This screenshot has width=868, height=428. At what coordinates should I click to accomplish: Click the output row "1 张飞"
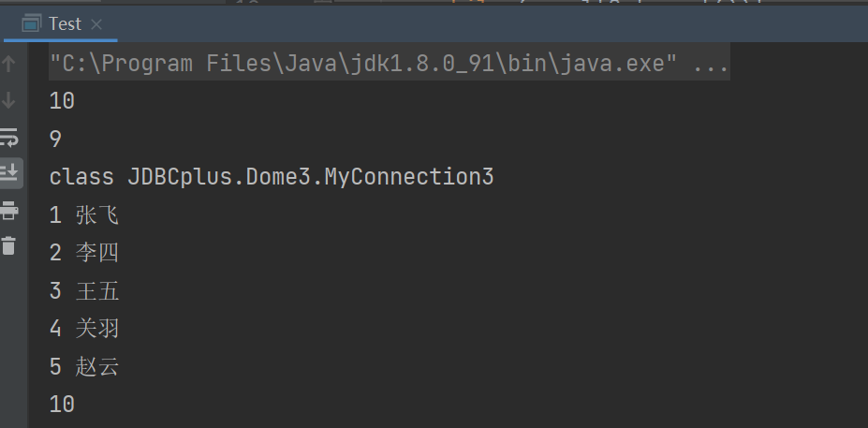pos(84,215)
